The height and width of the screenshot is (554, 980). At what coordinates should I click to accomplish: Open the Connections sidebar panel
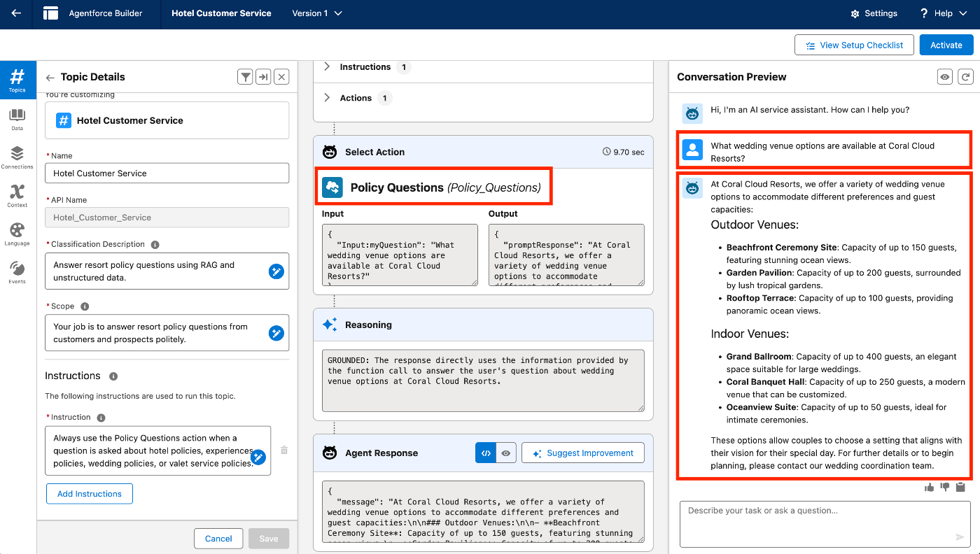click(x=17, y=158)
